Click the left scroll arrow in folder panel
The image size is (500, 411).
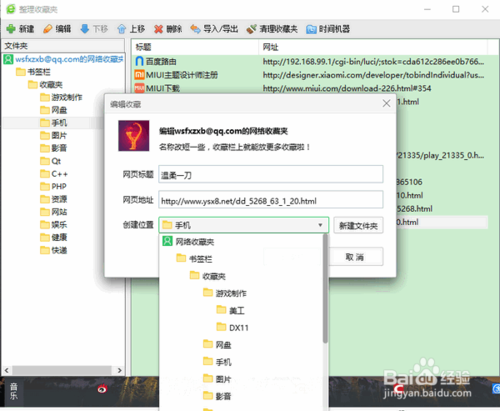7,370
